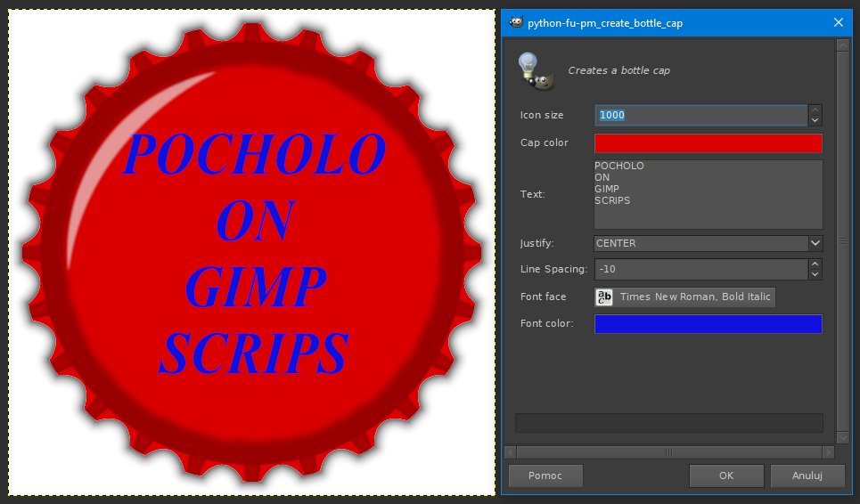Click the empty progress bar in dialog
Image resolution: width=860 pixels, height=504 pixels.
coord(669,423)
